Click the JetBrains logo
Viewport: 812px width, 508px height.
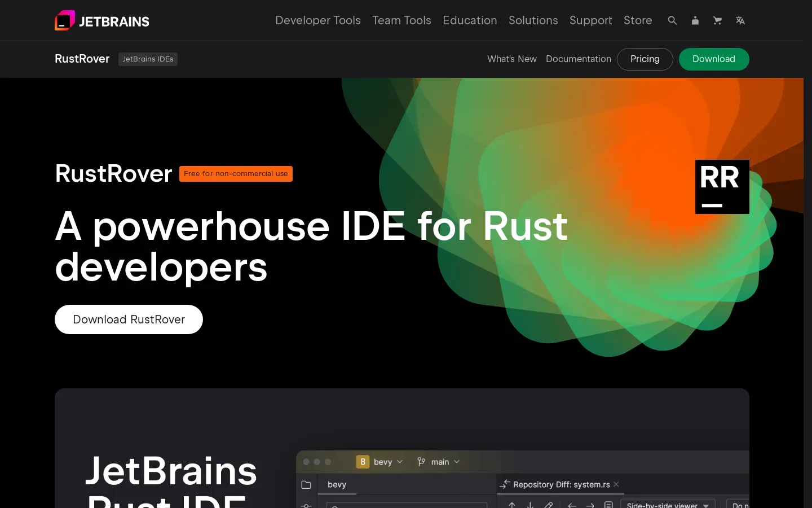coord(102,21)
